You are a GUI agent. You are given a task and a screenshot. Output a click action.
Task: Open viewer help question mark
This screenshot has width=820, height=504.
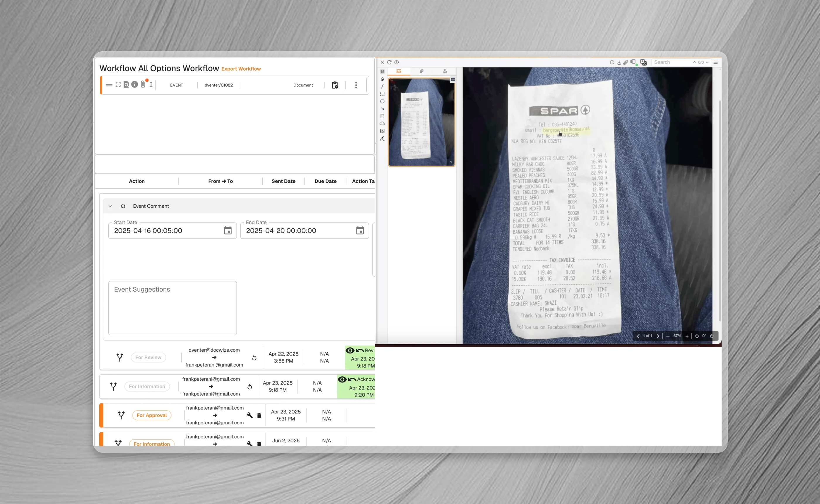pyautogui.click(x=396, y=62)
